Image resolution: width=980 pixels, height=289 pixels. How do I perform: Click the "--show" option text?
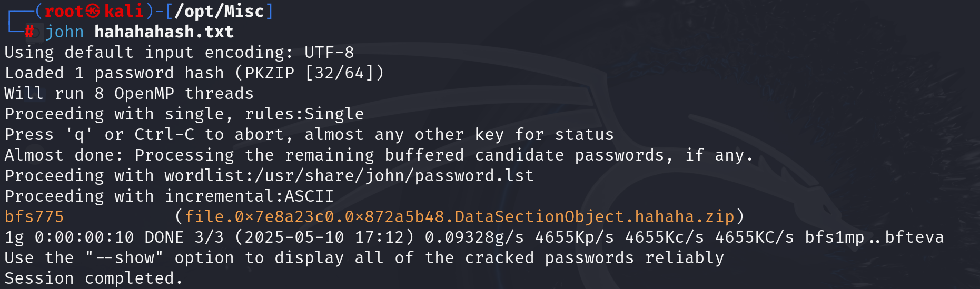coord(124,257)
